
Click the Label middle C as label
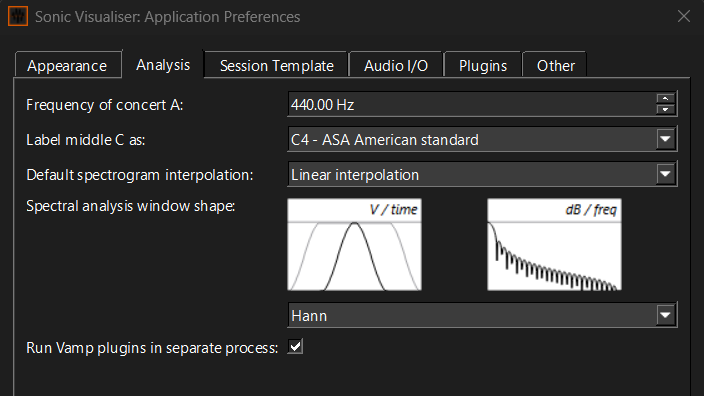(86, 140)
